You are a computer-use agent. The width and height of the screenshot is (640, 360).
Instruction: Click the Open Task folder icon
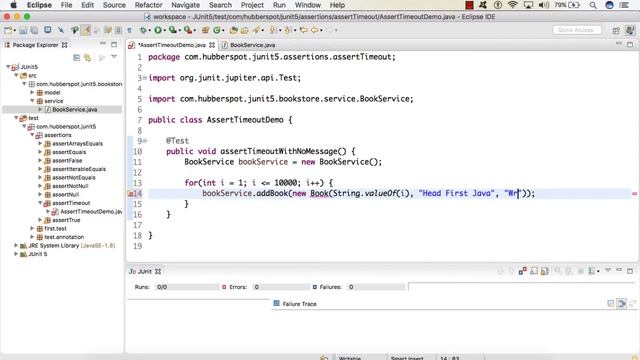[244, 30]
